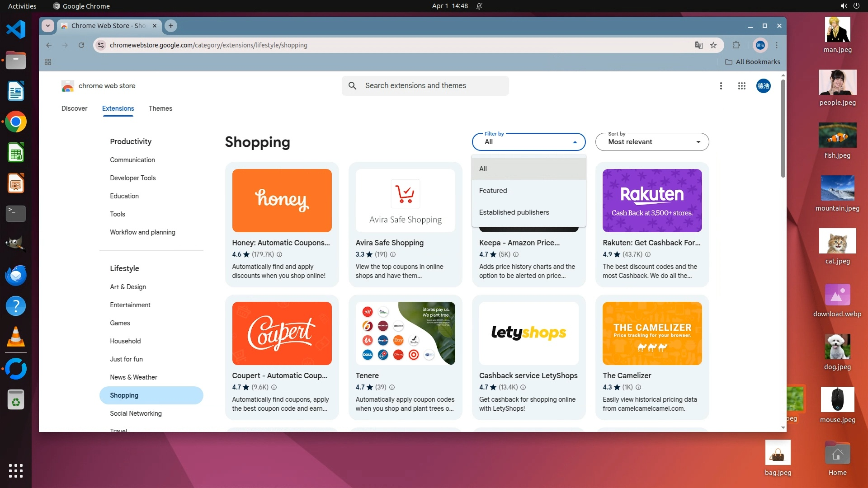The image size is (868, 488).
Task: Open the web store three-dot options menu
Action: coord(721,86)
